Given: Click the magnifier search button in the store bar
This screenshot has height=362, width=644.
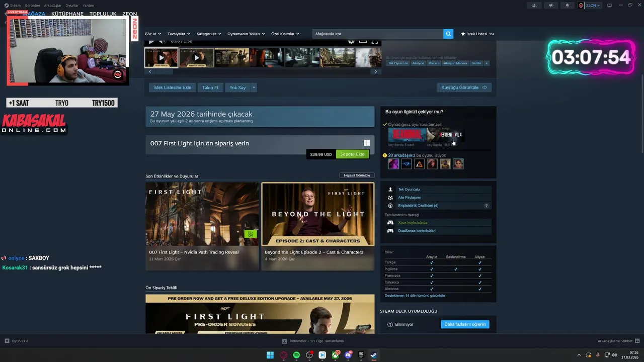Looking at the screenshot, I should coord(448,34).
